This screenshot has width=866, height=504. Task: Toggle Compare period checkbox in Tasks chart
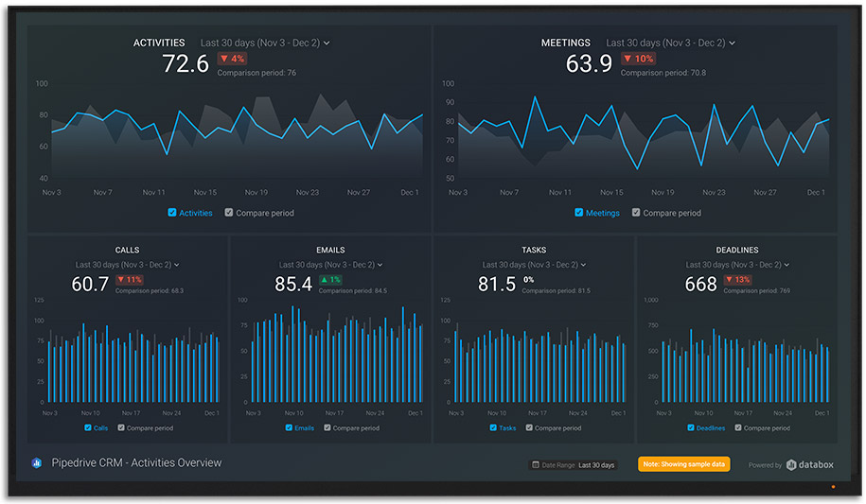coord(529,427)
